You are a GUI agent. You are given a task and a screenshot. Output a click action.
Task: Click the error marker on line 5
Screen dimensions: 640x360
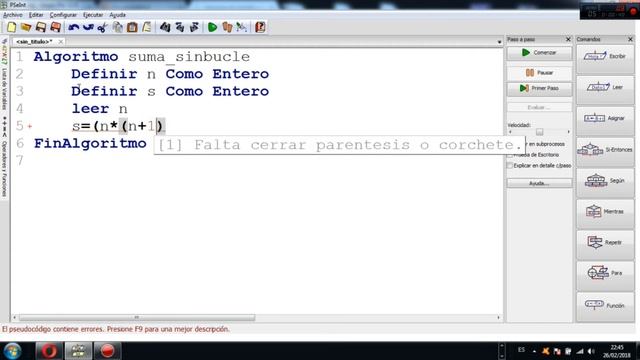pos(30,127)
